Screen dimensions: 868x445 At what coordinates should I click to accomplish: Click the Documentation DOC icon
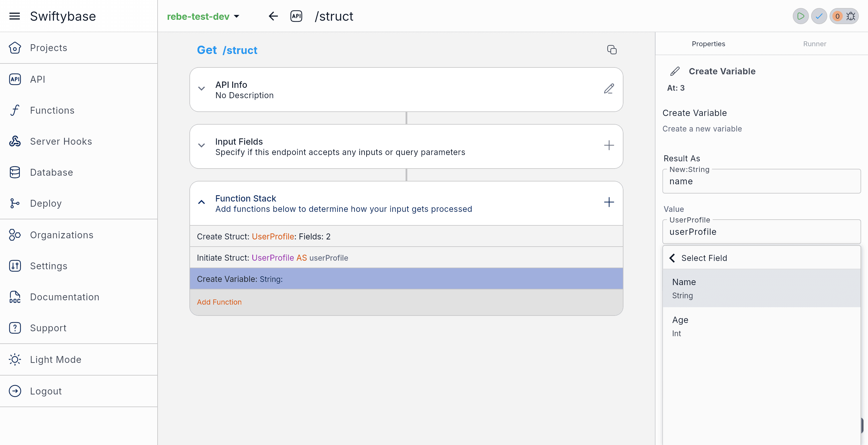pyautogui.click(x=15, y=297)
